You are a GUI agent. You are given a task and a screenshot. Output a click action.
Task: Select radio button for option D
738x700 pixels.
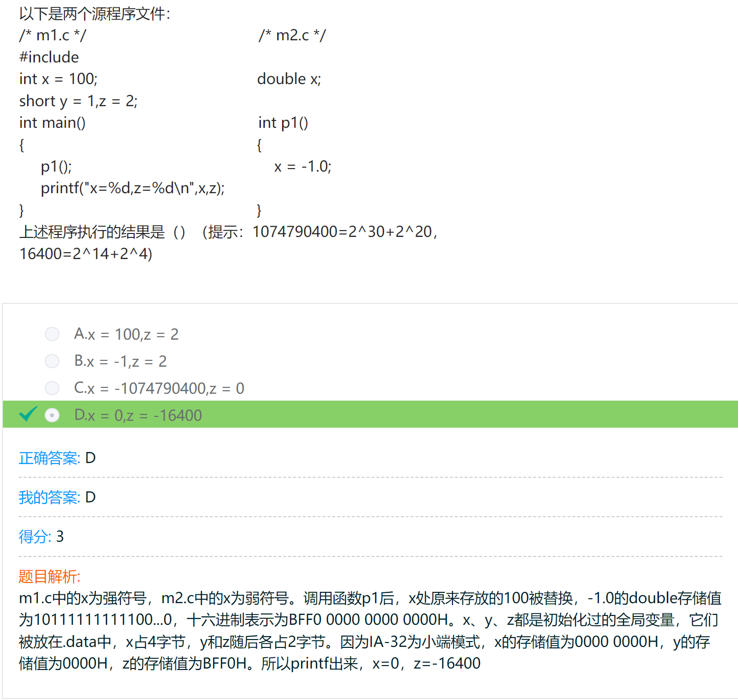pos(52,415)
